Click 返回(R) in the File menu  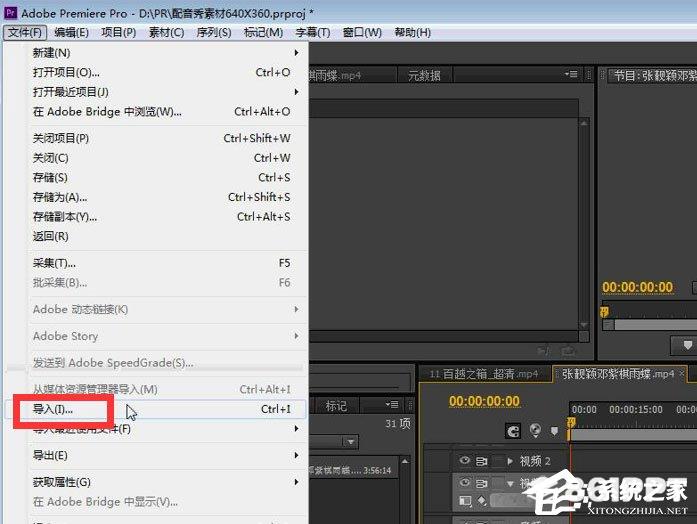point(156,236)
